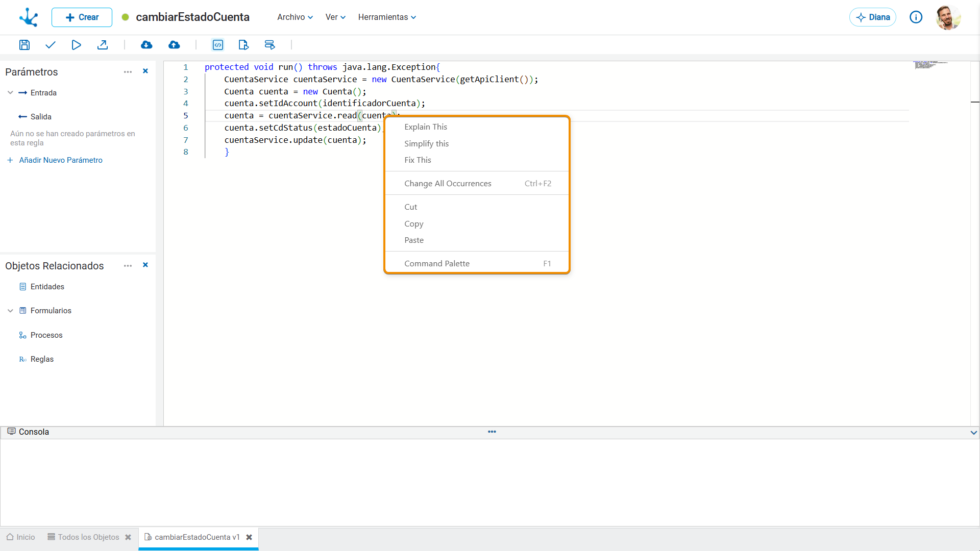Click the Entrada label

point(43,93)
